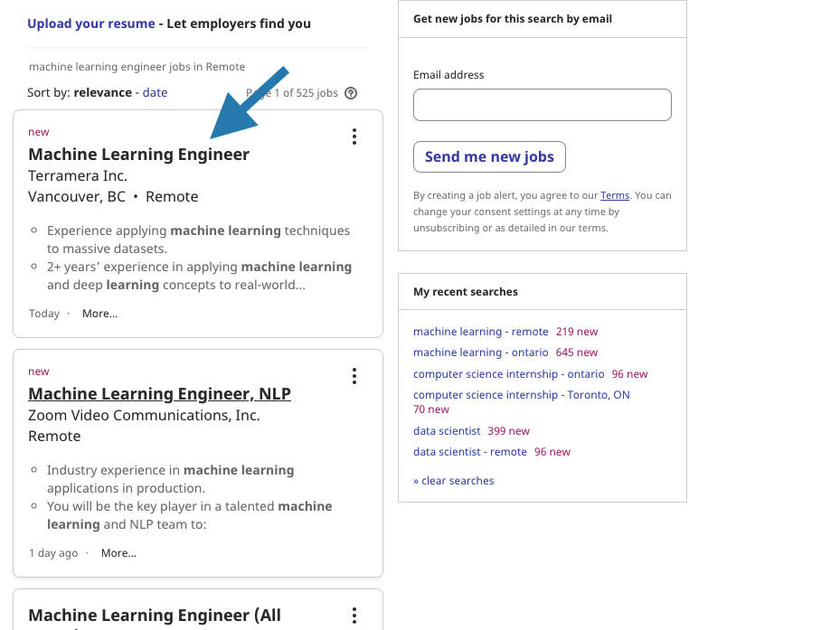The image size is (840, 630).
Task: Expand More... on Zoom job card
Action: pyautogui.click(x=119, y=553)
